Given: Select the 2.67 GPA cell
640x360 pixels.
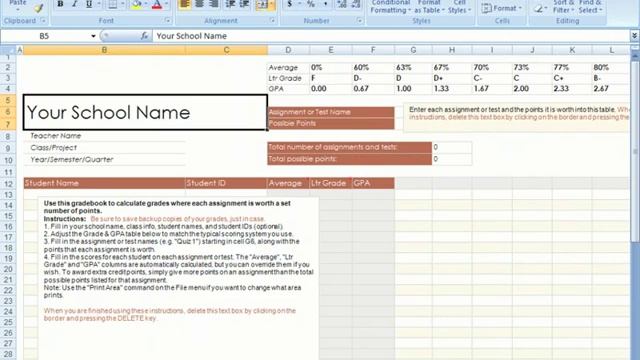Looking at the screenshot, I should click(x=611, y=89).
